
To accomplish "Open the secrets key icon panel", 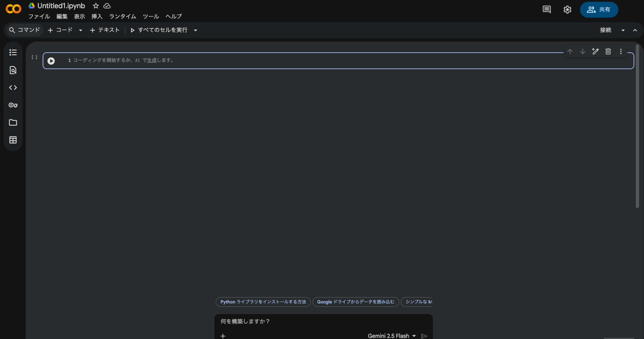I will pos(13,105).
